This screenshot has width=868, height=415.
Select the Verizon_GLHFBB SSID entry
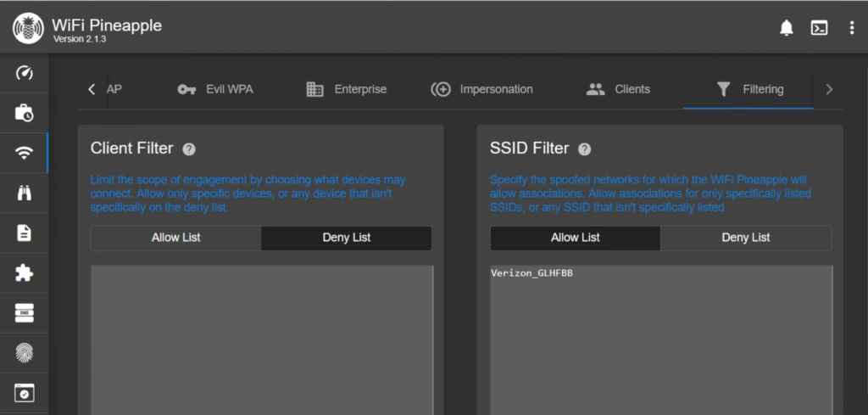532,273
